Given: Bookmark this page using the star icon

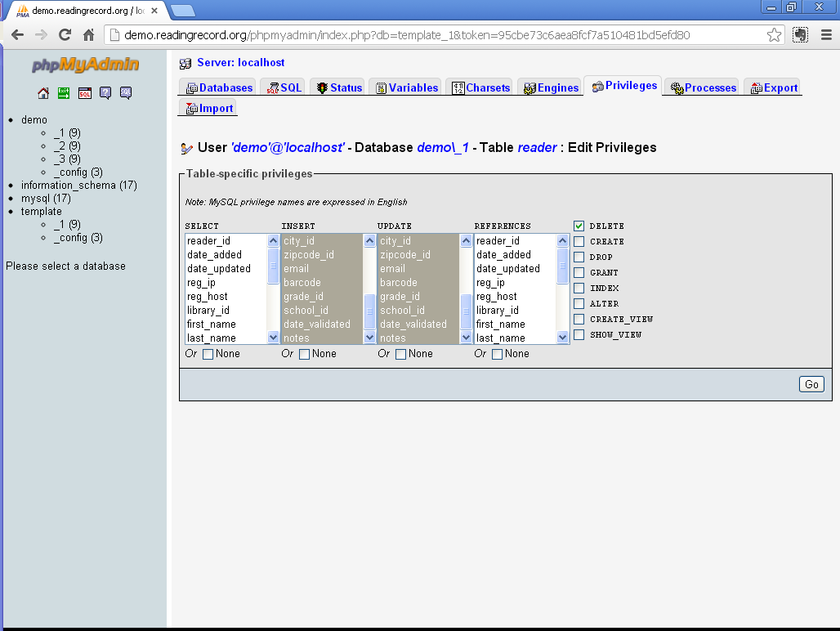Looking at the screenshot, I should (774, 35).
